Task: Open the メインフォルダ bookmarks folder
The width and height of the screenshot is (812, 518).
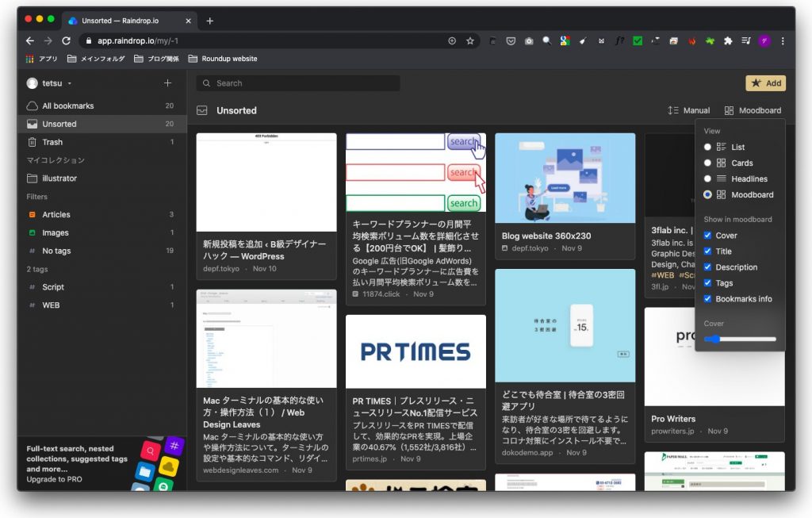Action: click(x=96, y=59)
